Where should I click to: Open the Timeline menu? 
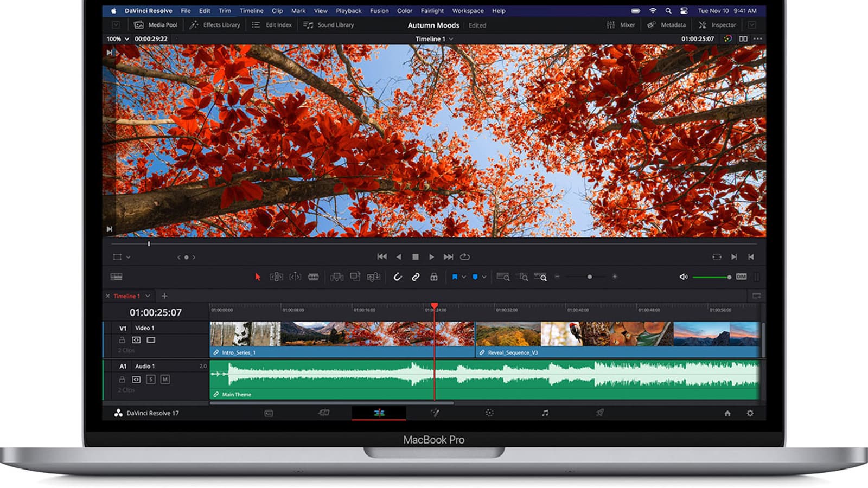(x=252, y=11)
